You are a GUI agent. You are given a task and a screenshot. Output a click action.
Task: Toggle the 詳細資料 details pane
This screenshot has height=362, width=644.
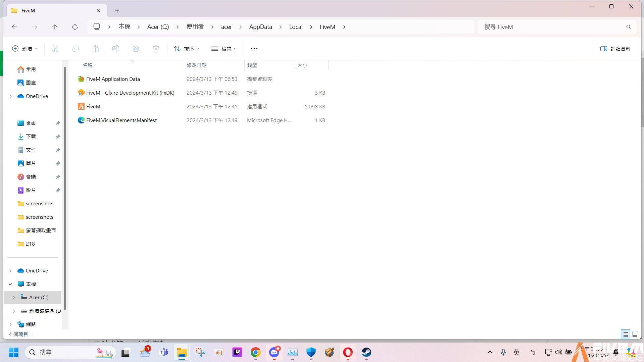pos(615,49)
